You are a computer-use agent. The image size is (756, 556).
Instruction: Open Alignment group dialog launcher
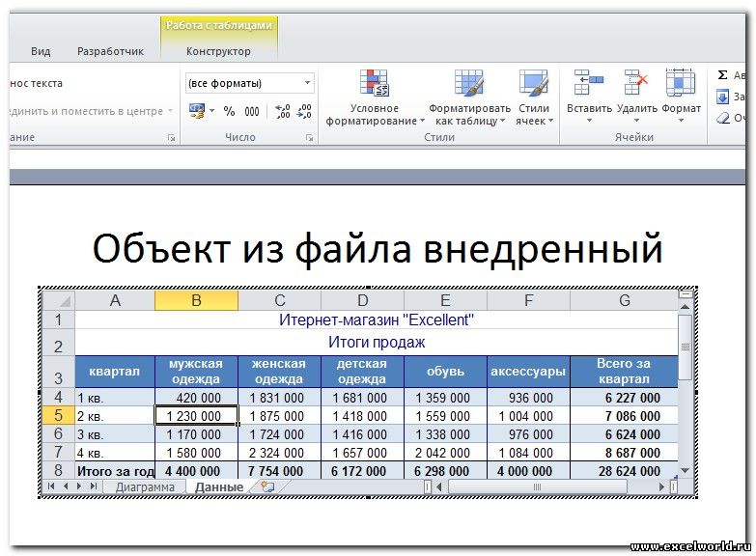coord(171,138)
